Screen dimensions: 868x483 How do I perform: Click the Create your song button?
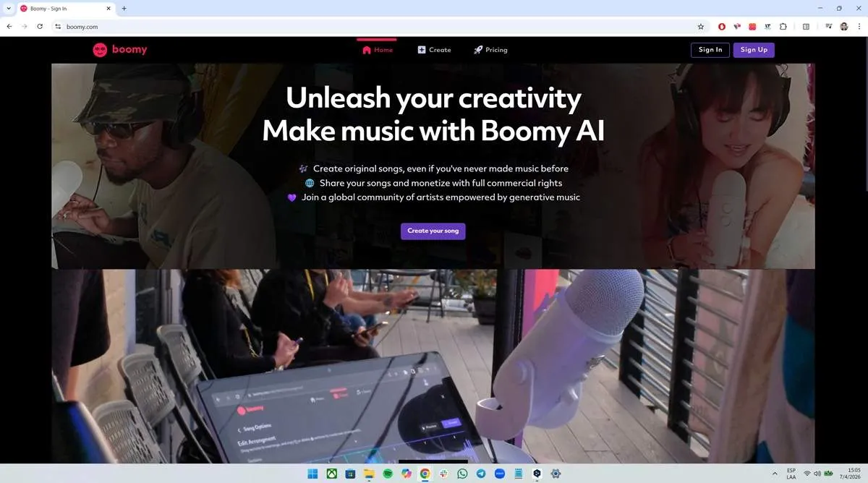click(433, 231)
